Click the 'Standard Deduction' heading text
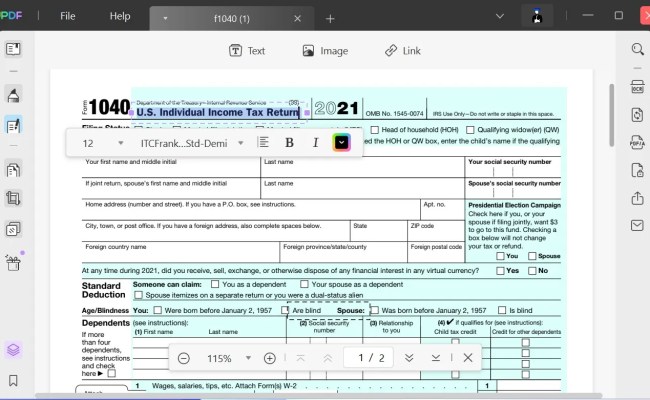 103,290
